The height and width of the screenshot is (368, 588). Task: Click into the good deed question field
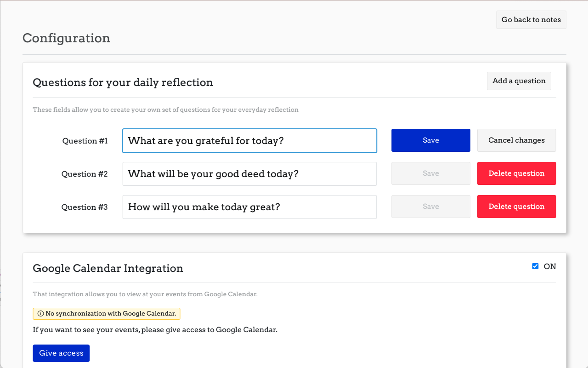(249, 174)
